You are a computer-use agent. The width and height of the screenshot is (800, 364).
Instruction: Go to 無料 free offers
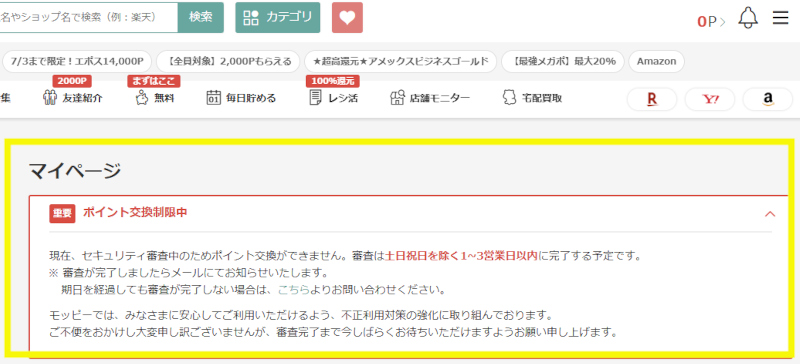click(x=155, y=98)
